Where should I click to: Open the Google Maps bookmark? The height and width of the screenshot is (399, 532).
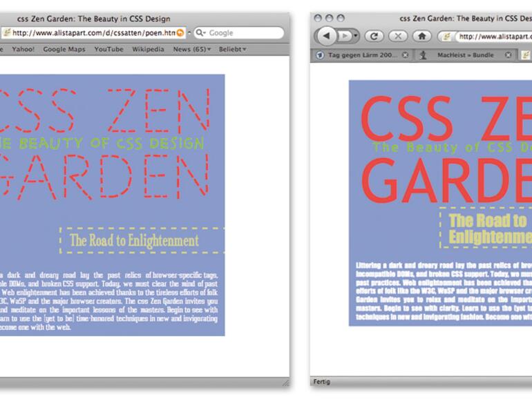[64, 49]
